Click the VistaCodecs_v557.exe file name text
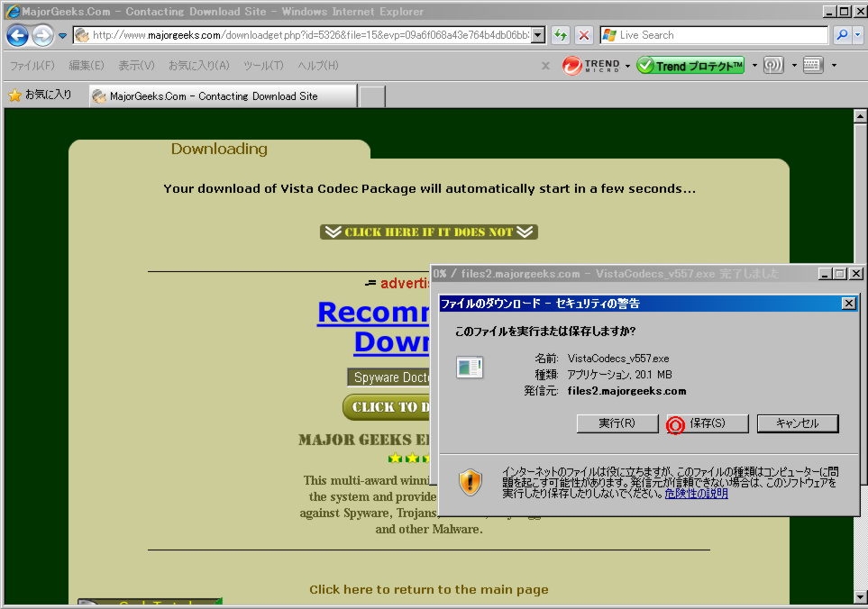The height and width of the screenshot is (609, 868). [618, 359]
